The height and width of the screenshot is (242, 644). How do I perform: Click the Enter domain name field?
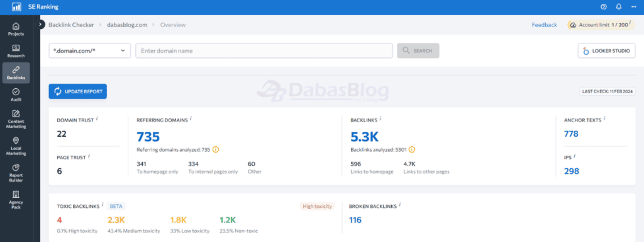coord(264,50)
